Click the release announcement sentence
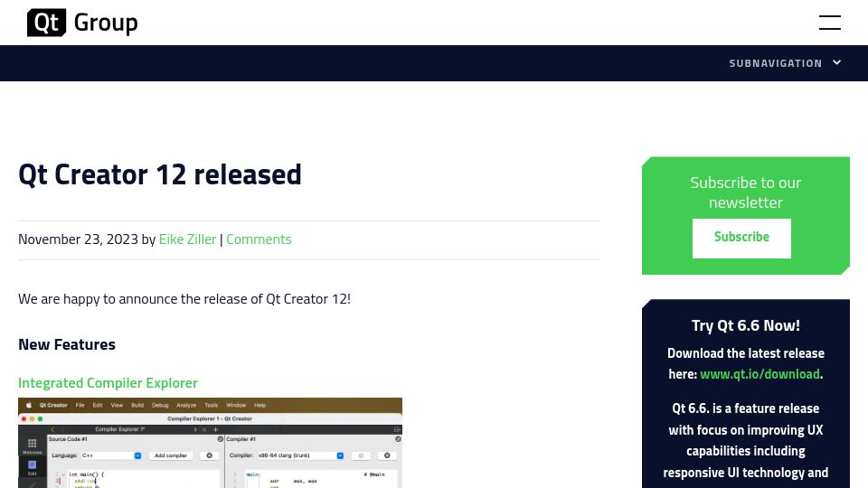Screen dimensions: 868x488 coord(184,299)
